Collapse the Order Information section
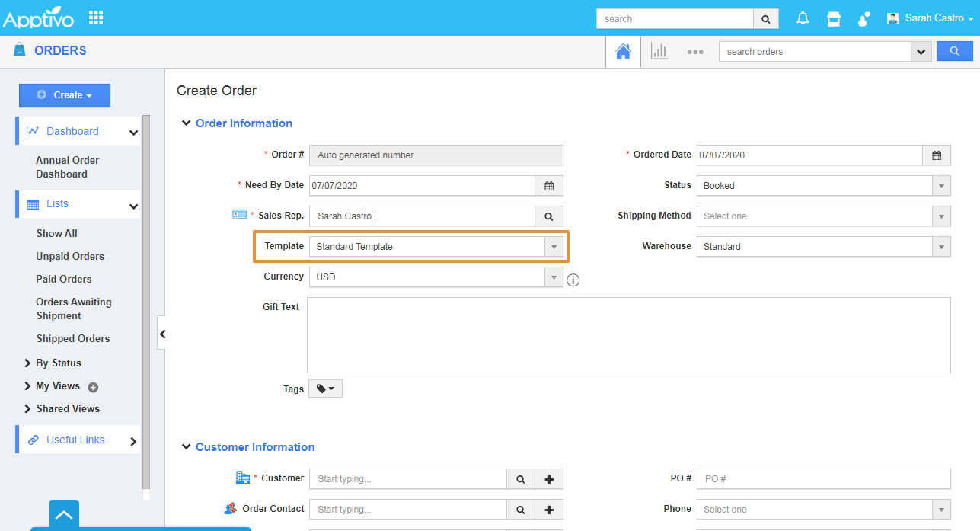 coord(186,123)
